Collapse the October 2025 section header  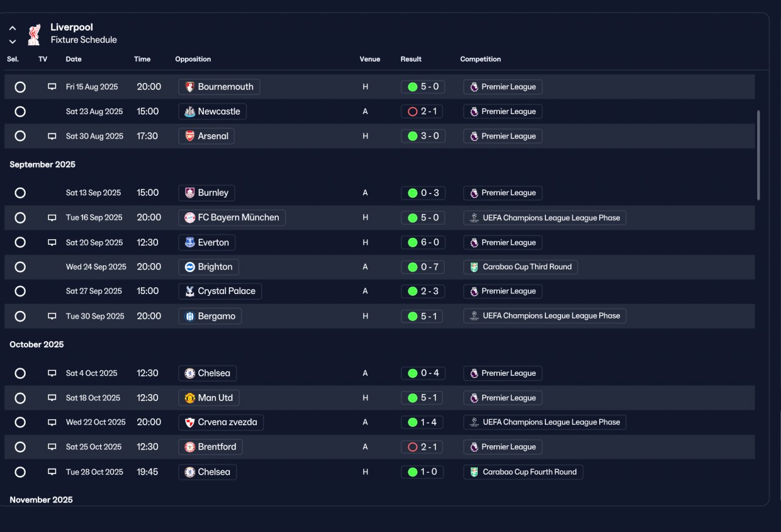click(37, 345)
